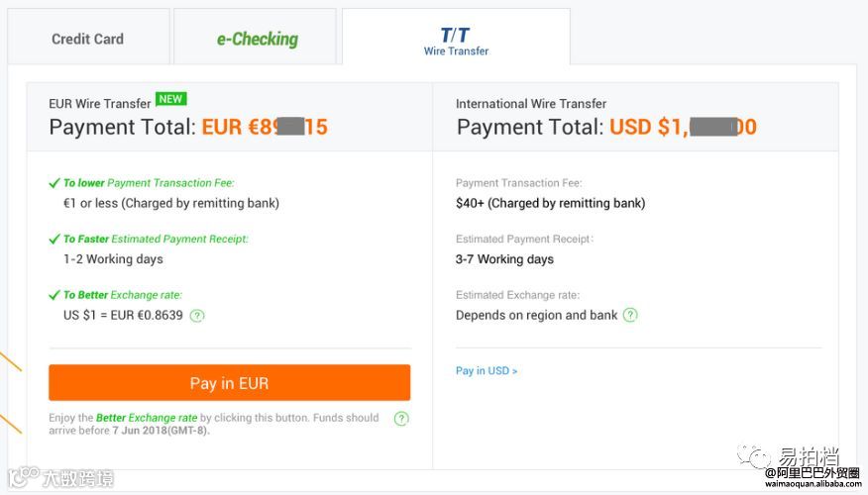
Task: Click checkmark beside To Faster Estimated Payment Receipt
Action: point(54,239)
